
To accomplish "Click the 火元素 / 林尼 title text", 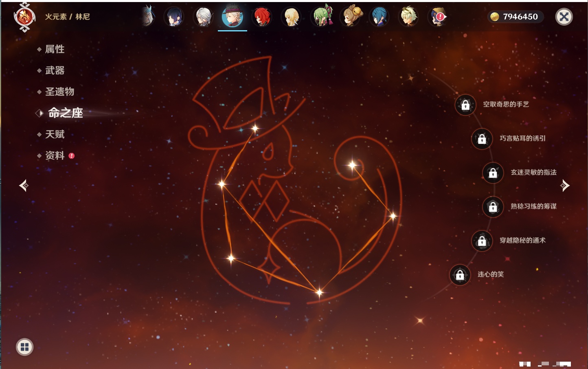I will point(67,17).
